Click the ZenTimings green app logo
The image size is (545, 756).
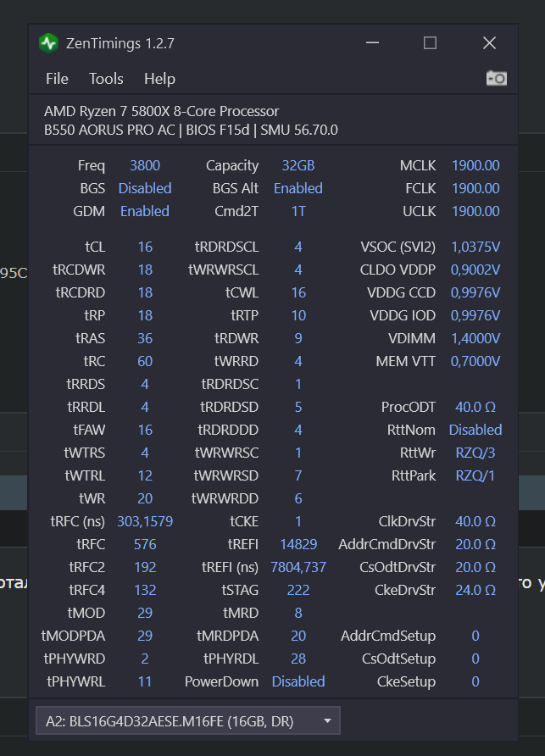[x=48, y=43]
